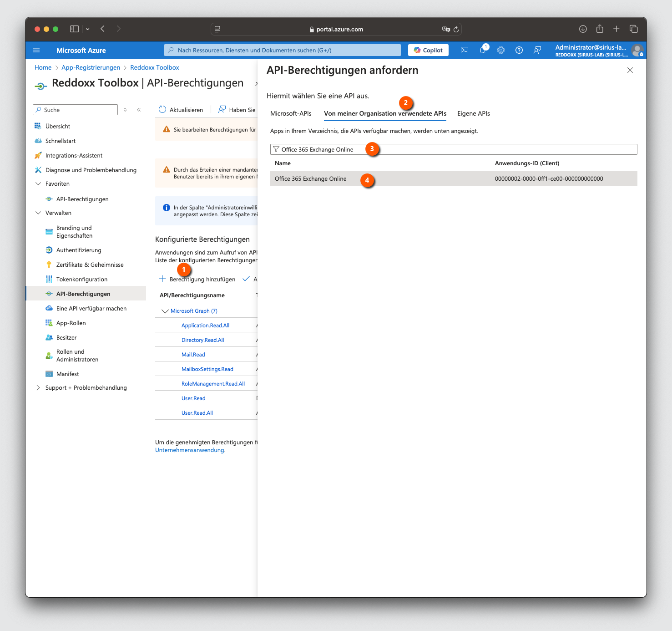This screenshot has height=631, width=672.
Task: Collapse the Verwalten section
Action: pyautogui.click(x=38, y=213)
